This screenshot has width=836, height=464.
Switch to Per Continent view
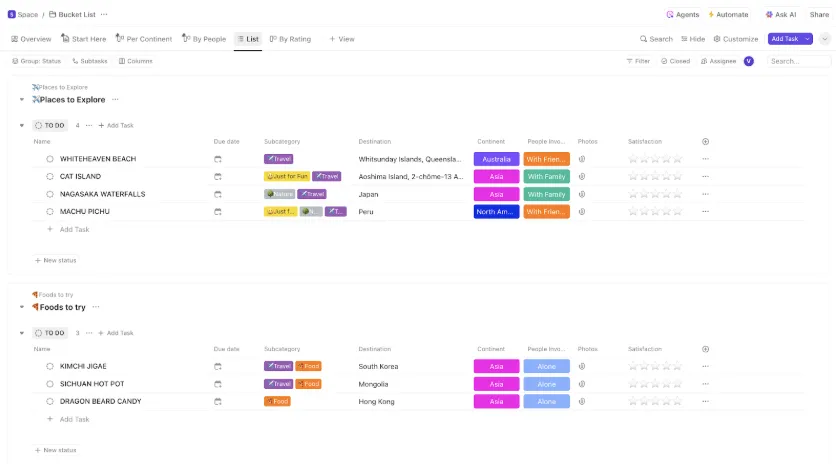(144, 39)
